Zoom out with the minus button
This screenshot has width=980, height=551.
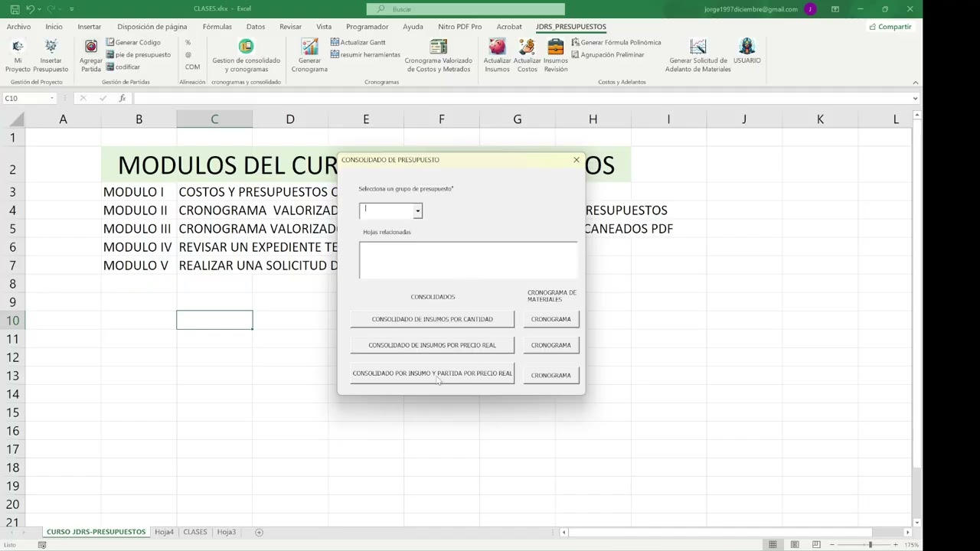(832, 544)
